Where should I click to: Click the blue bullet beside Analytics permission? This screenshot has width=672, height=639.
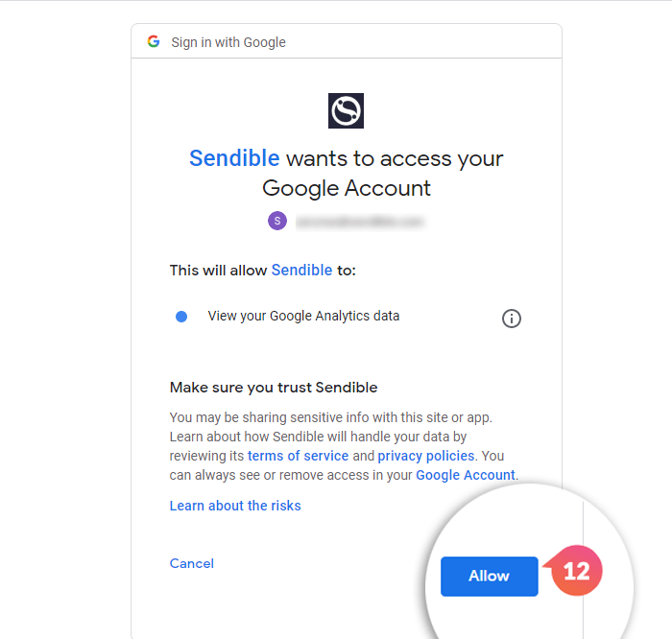[x=181, y=317]
